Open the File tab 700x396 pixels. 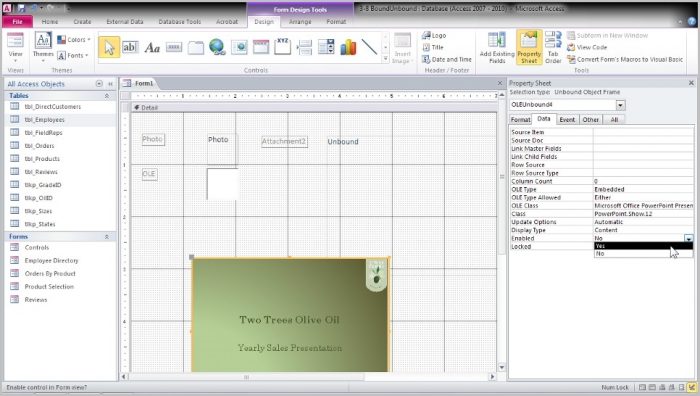coord(17,21)
